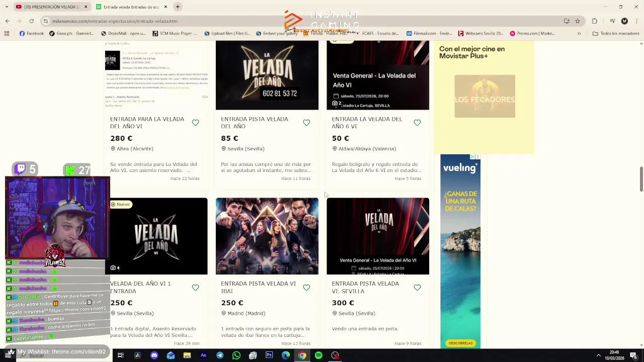Open site information icon in address bar
Image resolution: width=644 pixels, height=362 pixels.
[x=46, y=21]
